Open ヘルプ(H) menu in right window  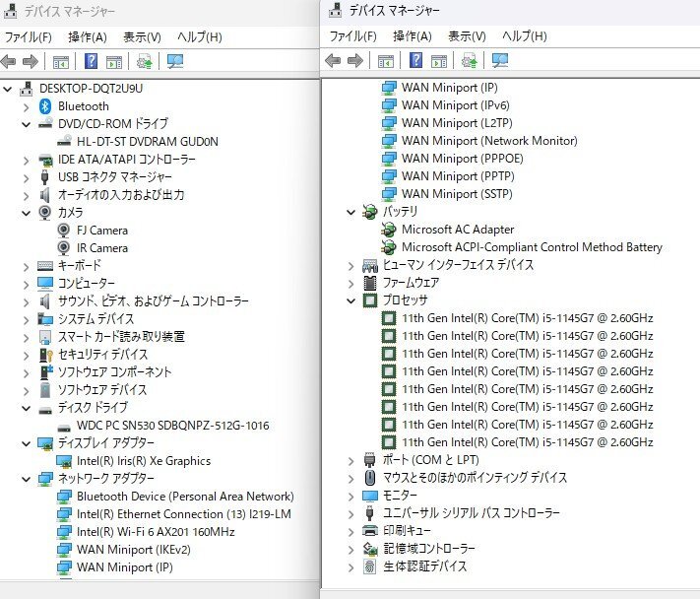tap(525, 36)
